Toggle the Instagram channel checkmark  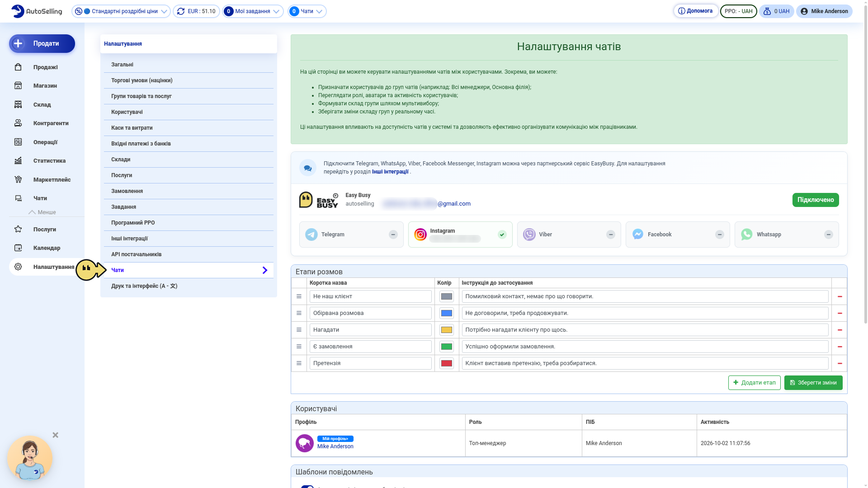coord(502,235)
